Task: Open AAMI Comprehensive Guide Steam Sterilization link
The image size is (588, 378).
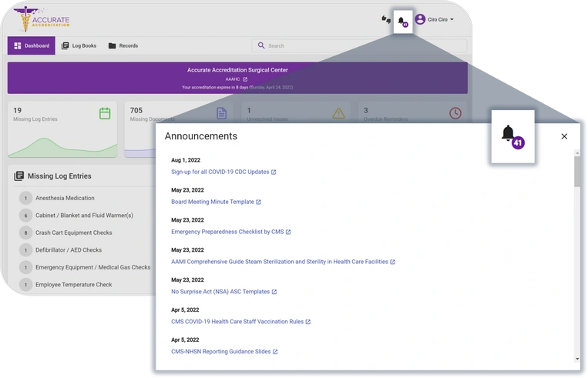Action: pos(280,262)
